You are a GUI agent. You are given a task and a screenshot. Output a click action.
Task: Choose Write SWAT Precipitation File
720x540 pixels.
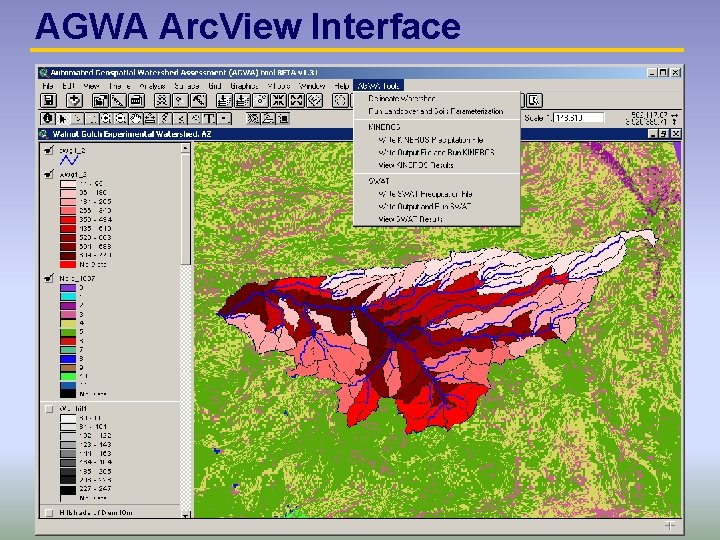[437, 194]
